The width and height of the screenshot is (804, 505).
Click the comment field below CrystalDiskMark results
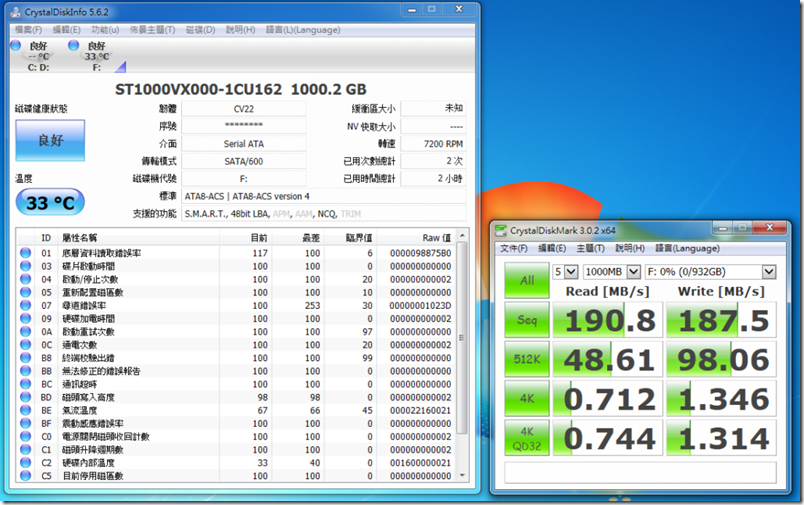tap(640, 472)
